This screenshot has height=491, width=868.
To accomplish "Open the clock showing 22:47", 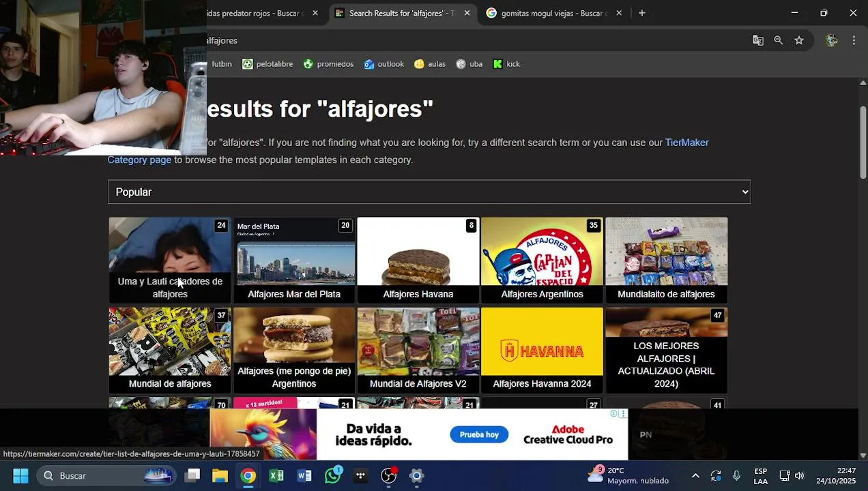I will pyautogui.click(x=837, y=475).
